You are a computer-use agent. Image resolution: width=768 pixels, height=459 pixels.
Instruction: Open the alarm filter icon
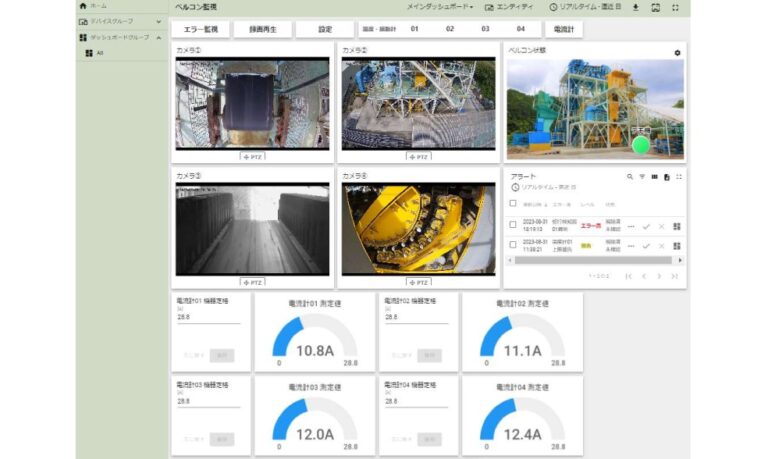pos(642,177)
